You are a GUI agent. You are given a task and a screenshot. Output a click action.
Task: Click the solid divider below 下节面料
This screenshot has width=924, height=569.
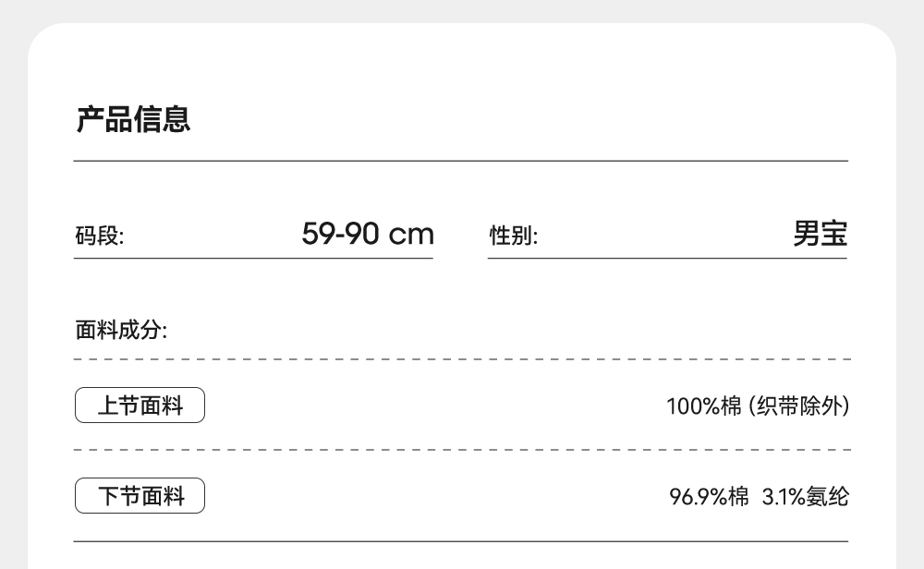pyautogui.click(x=461, y=541)
